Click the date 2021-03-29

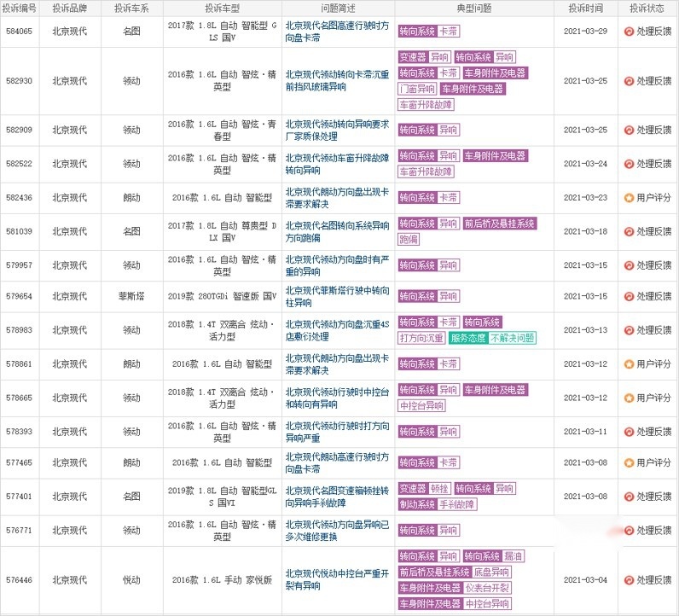585,32
